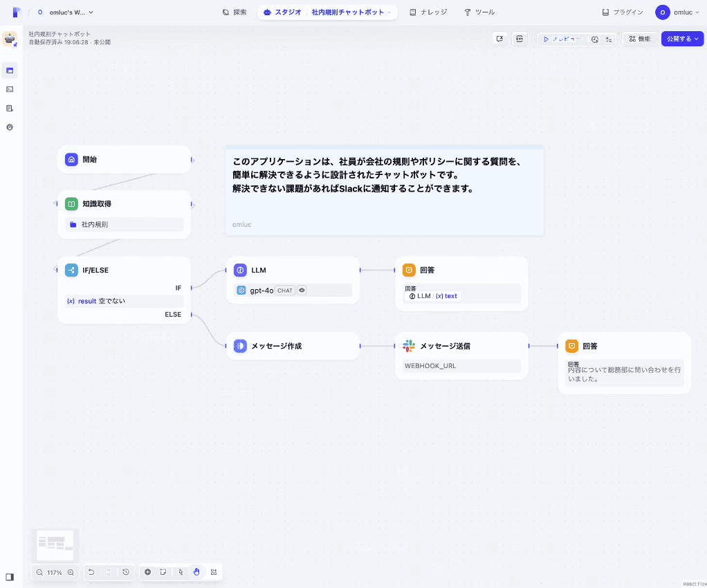Switch to pointer selection mode

180,572
